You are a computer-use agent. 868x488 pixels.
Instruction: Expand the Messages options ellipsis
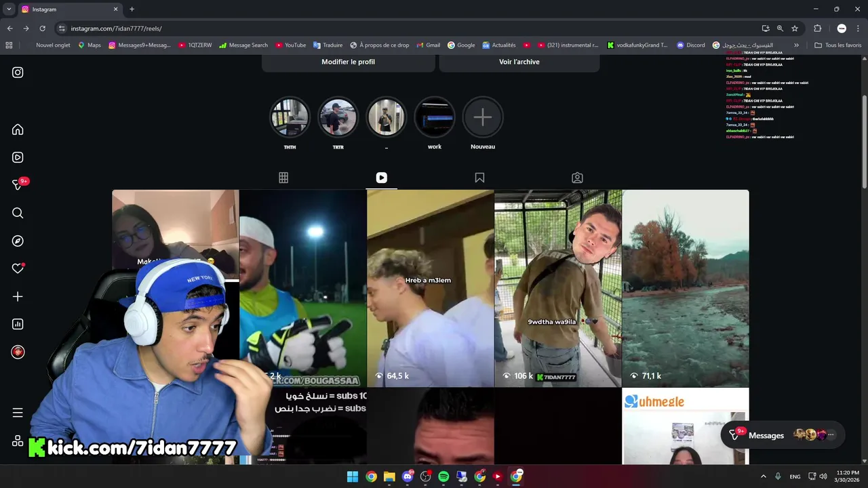831,435
